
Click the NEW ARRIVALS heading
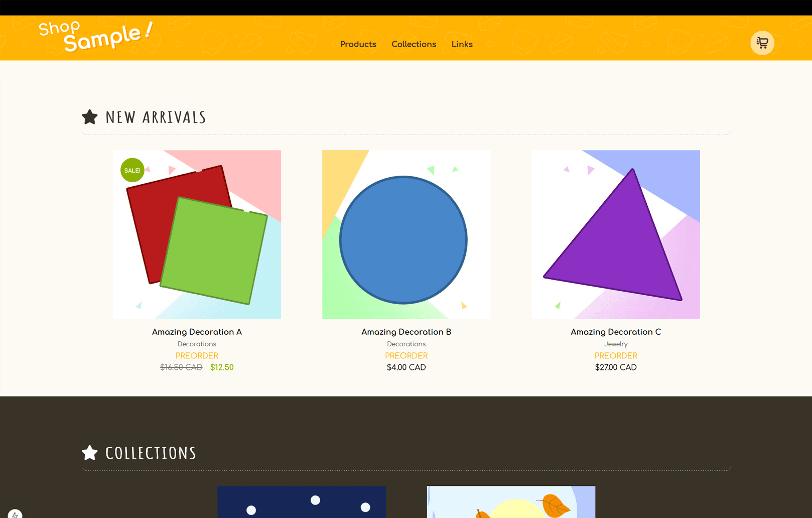pos(156,117)
